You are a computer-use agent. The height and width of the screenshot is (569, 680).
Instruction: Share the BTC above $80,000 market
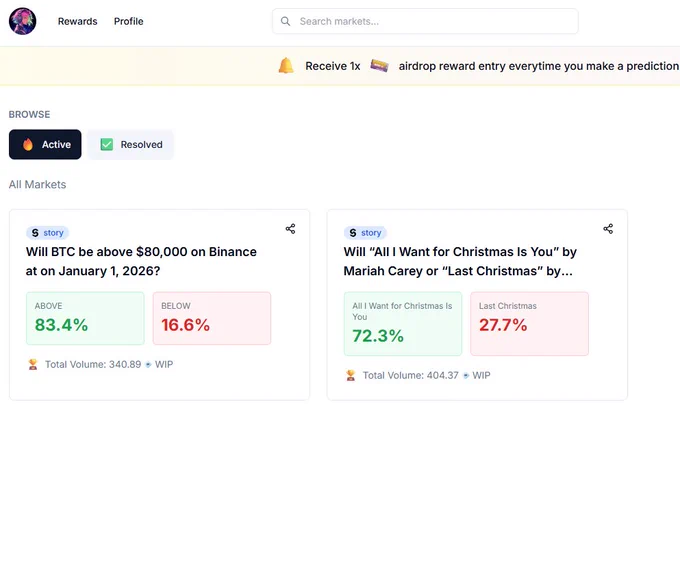point(291,229)
